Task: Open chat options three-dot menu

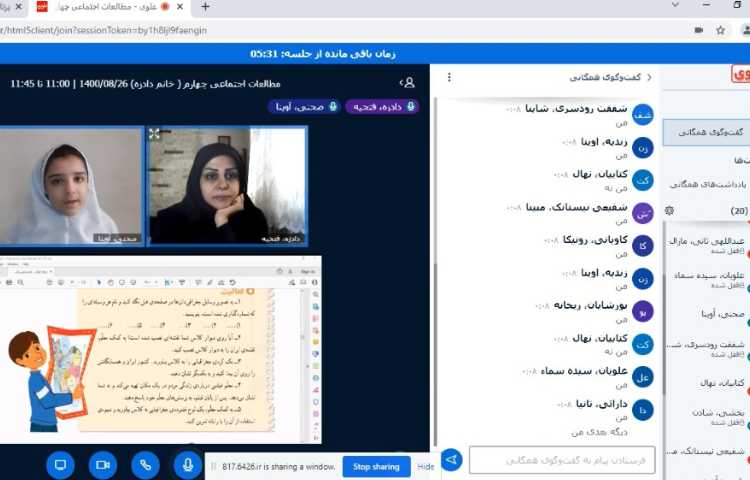Action: (449, 77)
